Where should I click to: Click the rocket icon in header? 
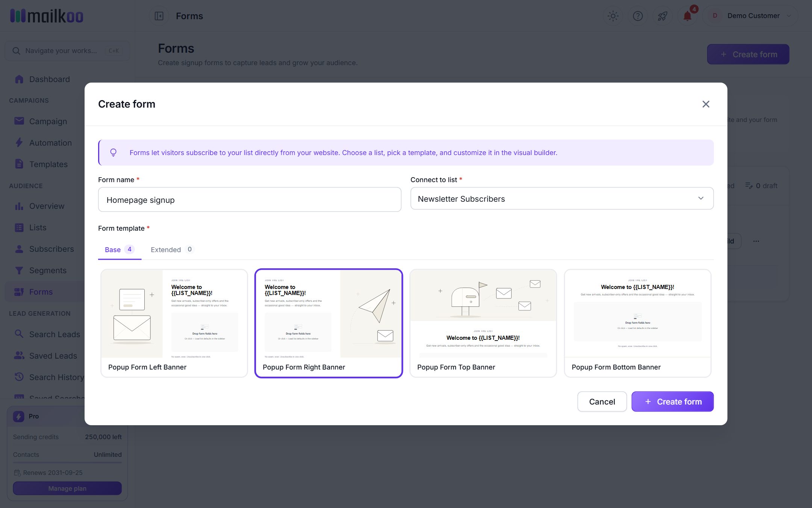tap(662, 16)
